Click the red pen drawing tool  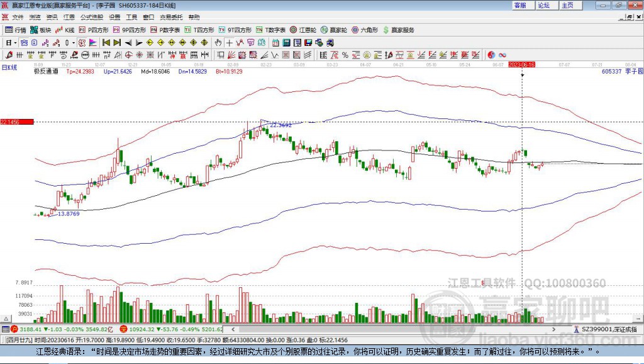(9, 55)
